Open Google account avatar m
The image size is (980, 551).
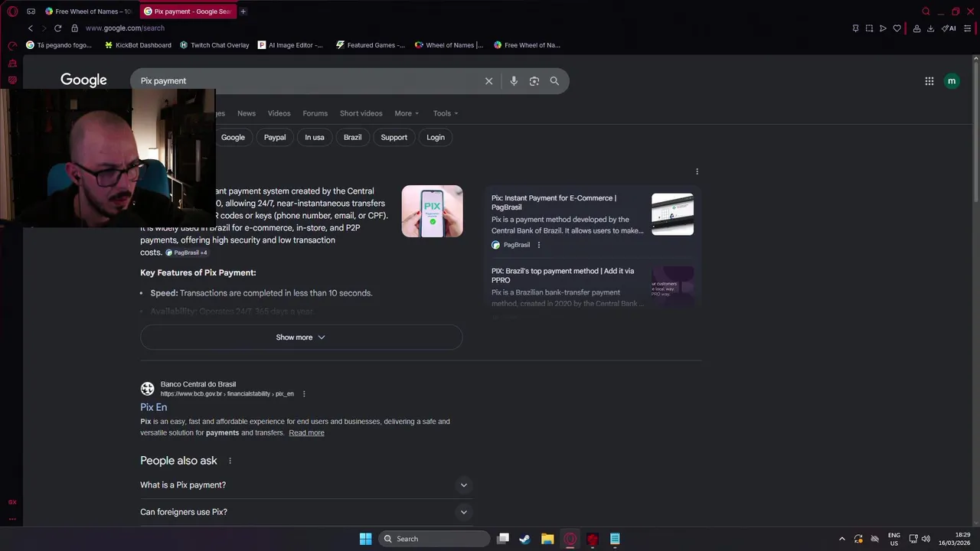pyautogui.click(x=952, y=81)
